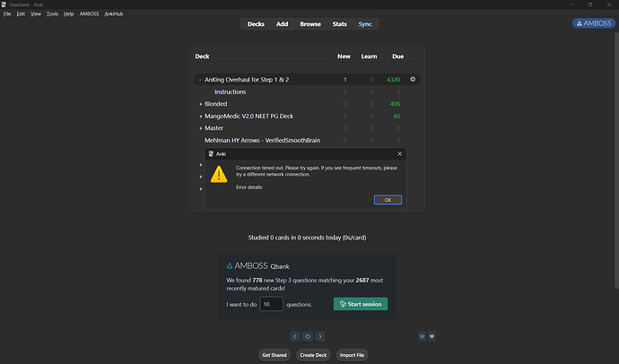Go to the Decks view
This screenshot has height=364, width=619.
pyautogui.click(x=256, y=24)
